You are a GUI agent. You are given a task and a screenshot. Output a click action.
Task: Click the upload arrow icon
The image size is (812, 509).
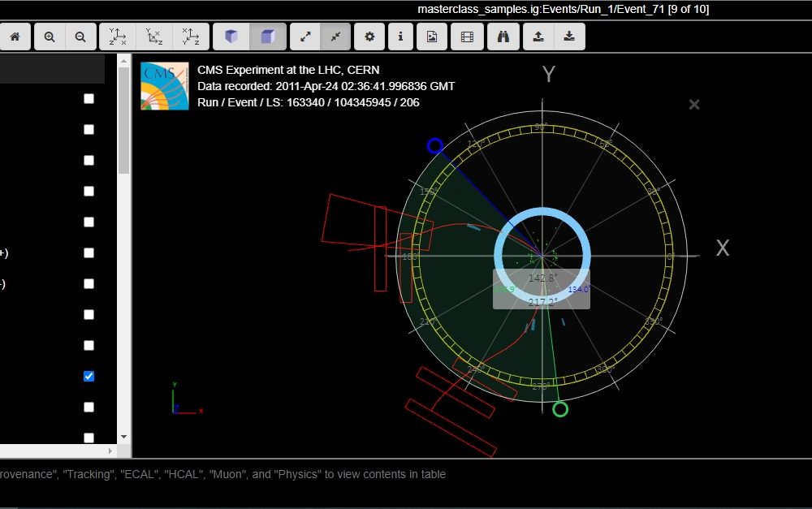(x=538, y=37)
